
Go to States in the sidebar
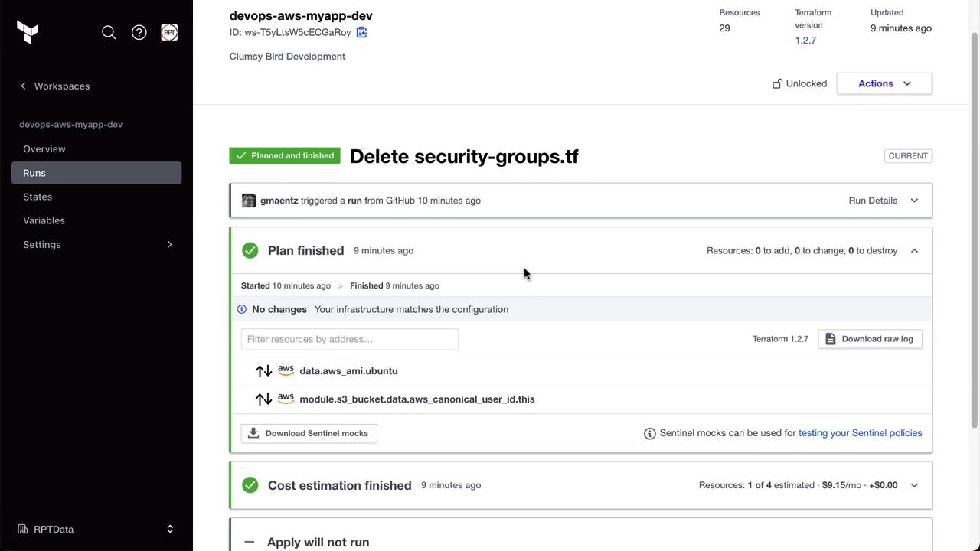click(38, 197)
